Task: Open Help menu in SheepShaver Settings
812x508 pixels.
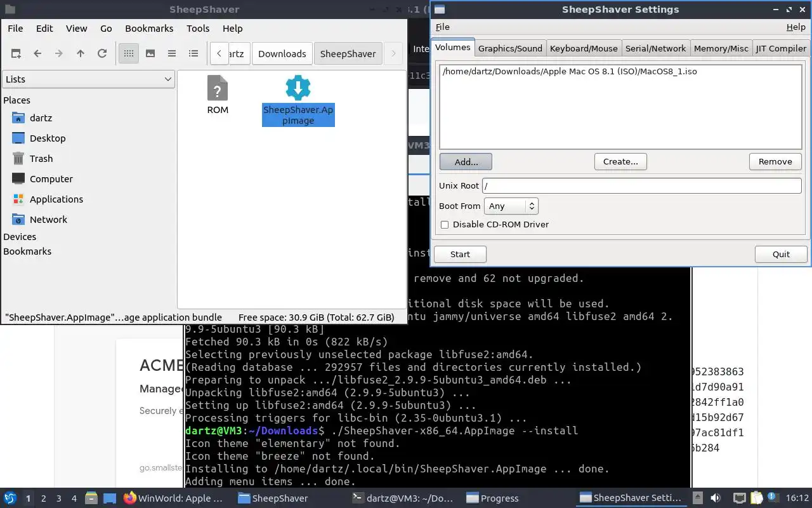Action: 796,27
